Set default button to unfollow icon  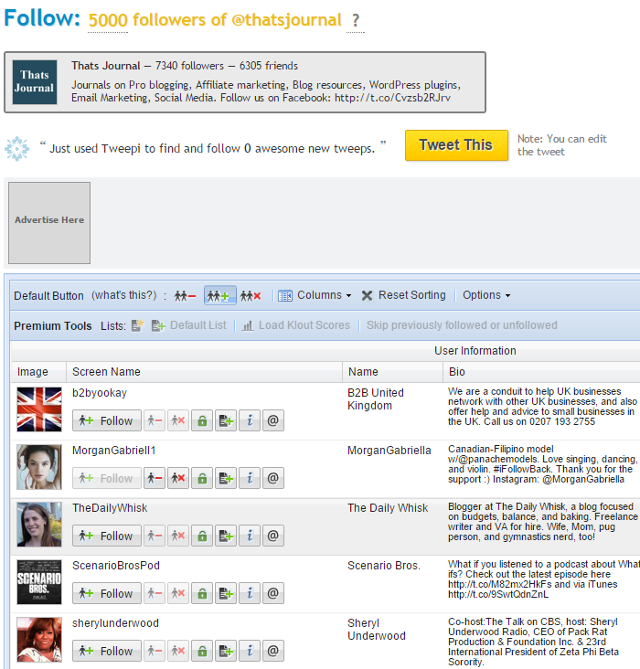185,296
